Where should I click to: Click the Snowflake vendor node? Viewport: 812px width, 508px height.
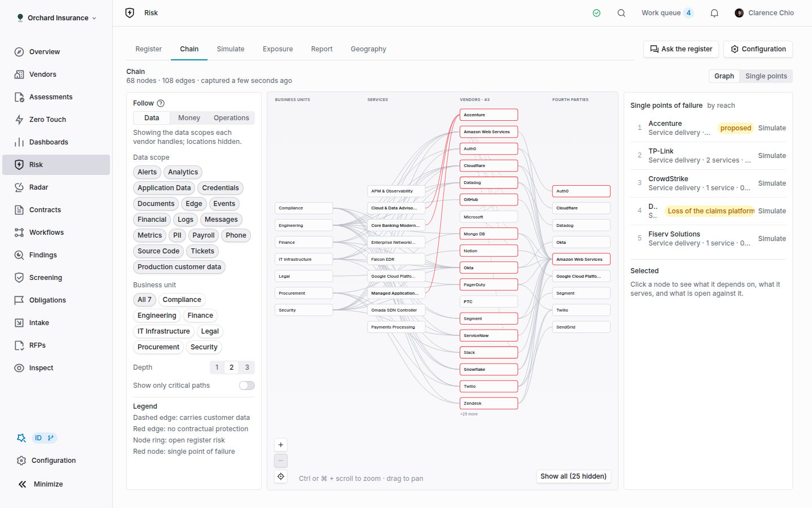point(489,370)
